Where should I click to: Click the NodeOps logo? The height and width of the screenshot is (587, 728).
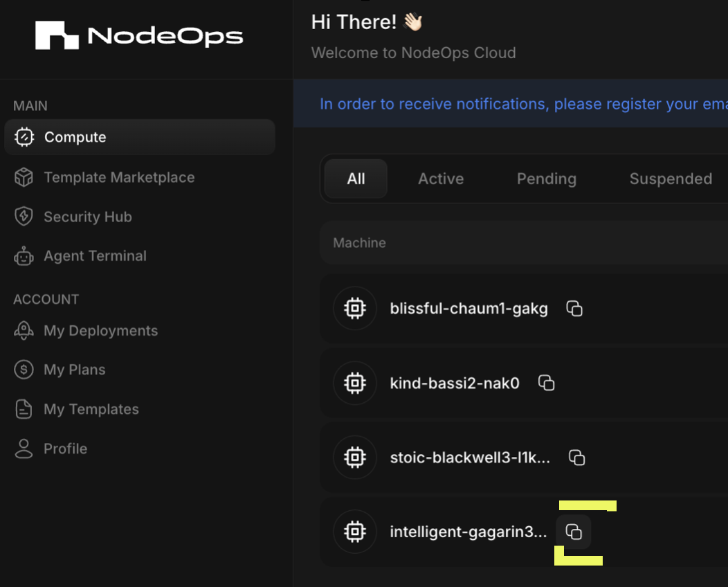pyautogui.click(x=138, y=35)
